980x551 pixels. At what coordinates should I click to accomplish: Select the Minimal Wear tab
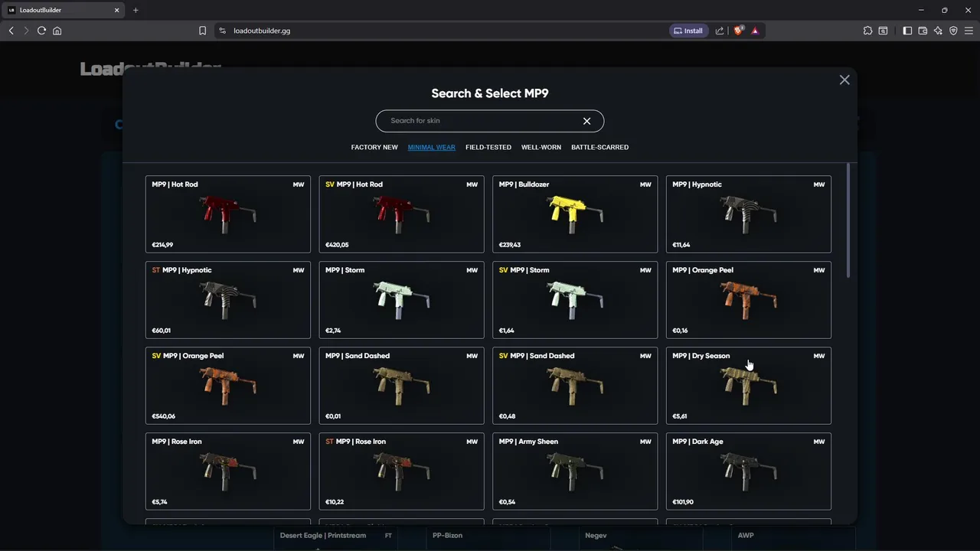point(431,147)
